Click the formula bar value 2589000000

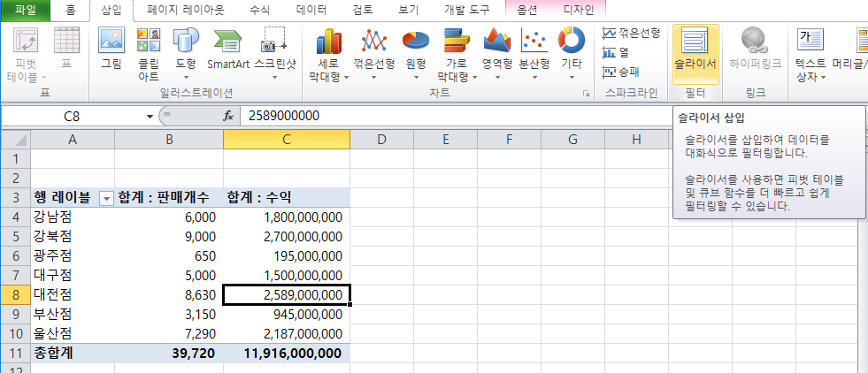(283, 116)
